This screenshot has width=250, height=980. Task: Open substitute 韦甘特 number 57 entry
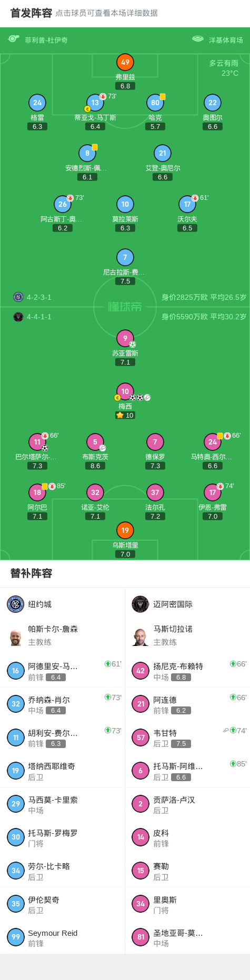[187, 737]
